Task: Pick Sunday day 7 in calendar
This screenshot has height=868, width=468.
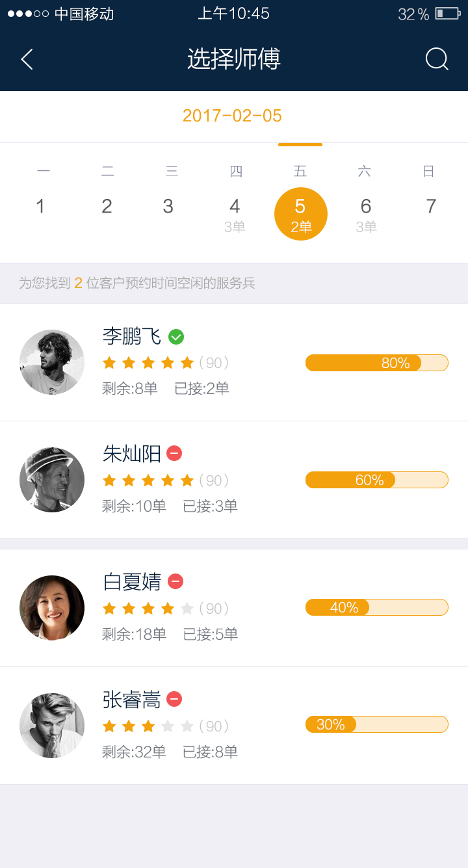Action: pos(430,207)
